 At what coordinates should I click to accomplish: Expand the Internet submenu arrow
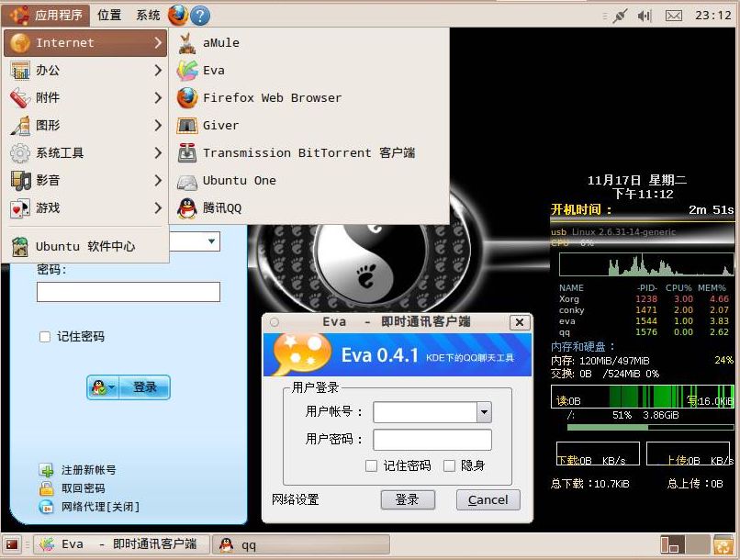(158, 43)
